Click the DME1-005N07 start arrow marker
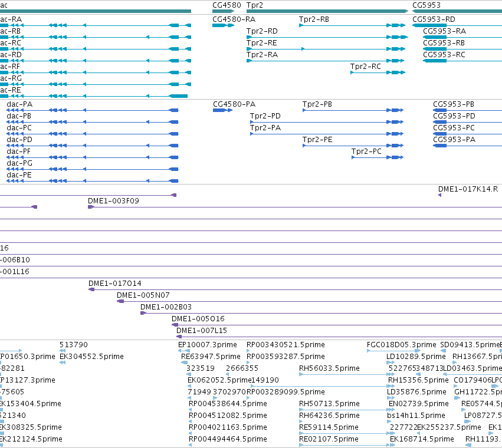Viewport: 502px width, 448px height. (x=120, y=301)
